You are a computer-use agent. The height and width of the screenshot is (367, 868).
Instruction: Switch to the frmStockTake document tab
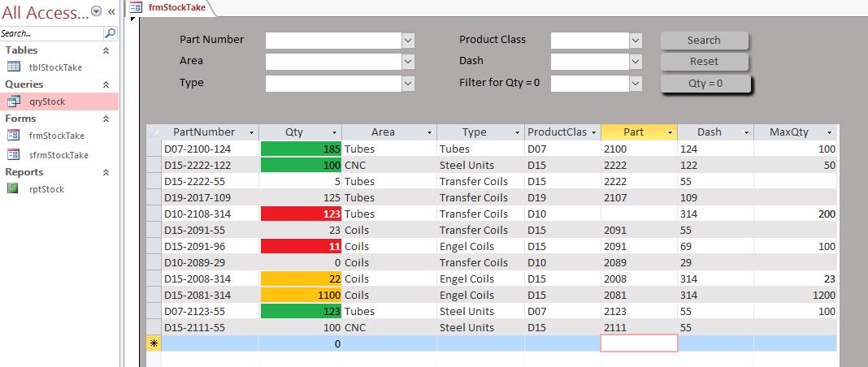tap(171, 7)
